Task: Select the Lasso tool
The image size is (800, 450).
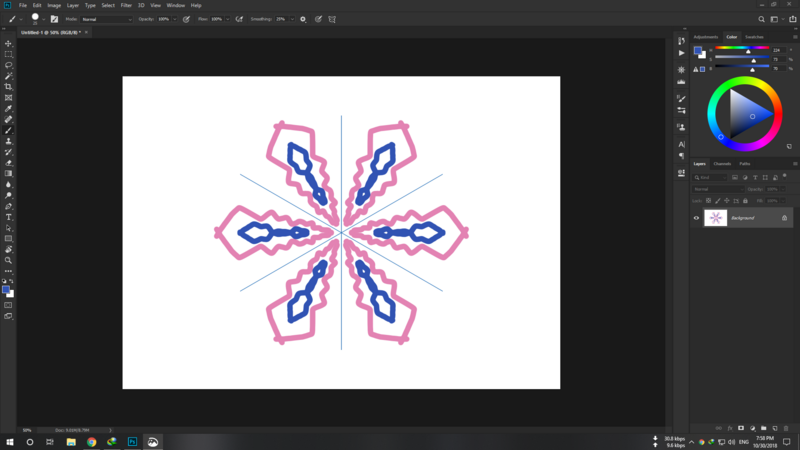Action: [8, 65]
